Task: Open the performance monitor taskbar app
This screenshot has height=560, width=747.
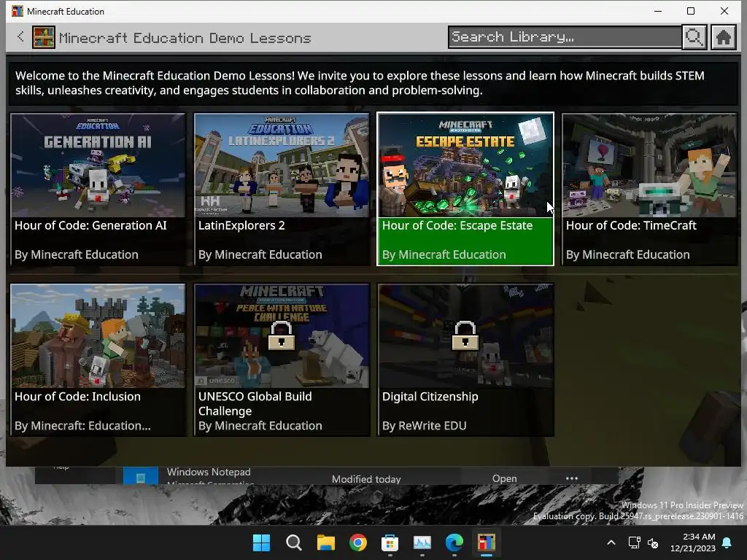Action: coord(422,542)
